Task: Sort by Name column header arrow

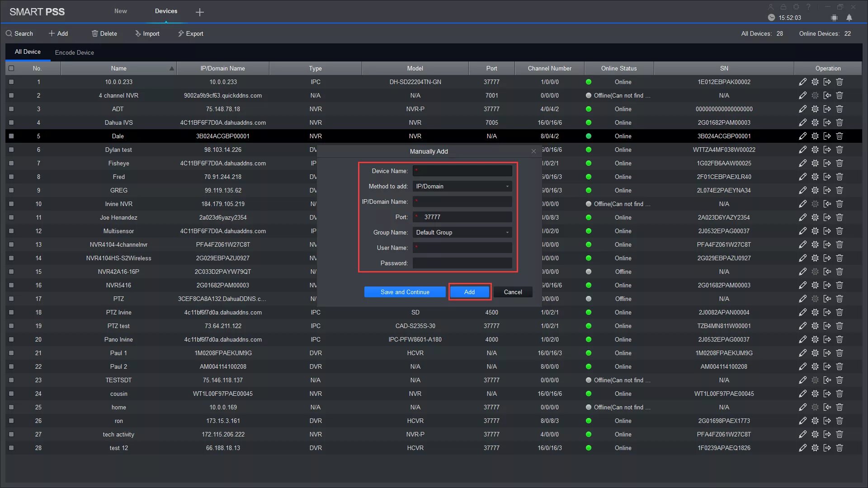Action: point(171,69)
